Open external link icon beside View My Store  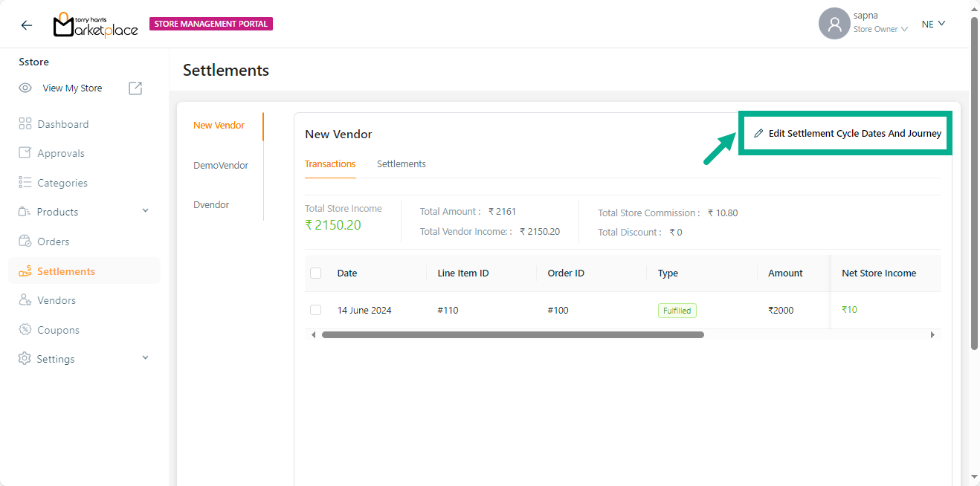(135, 88)
